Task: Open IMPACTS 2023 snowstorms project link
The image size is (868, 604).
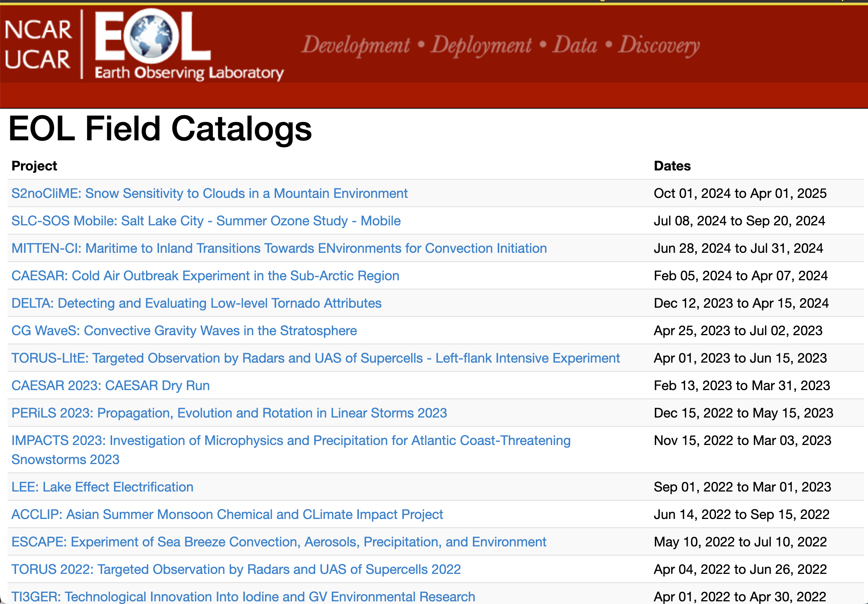Action: (291, 441)
